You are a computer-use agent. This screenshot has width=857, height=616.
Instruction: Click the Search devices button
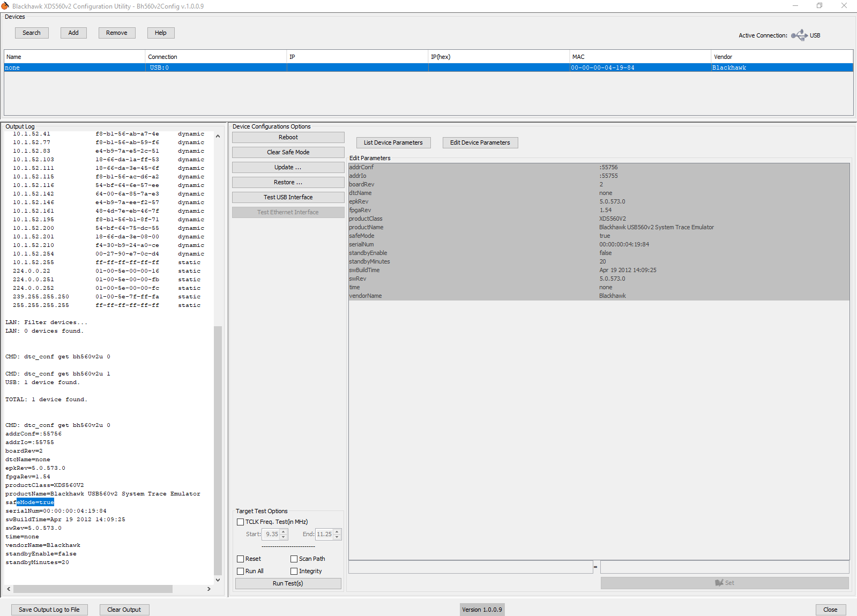pos(32,33)
